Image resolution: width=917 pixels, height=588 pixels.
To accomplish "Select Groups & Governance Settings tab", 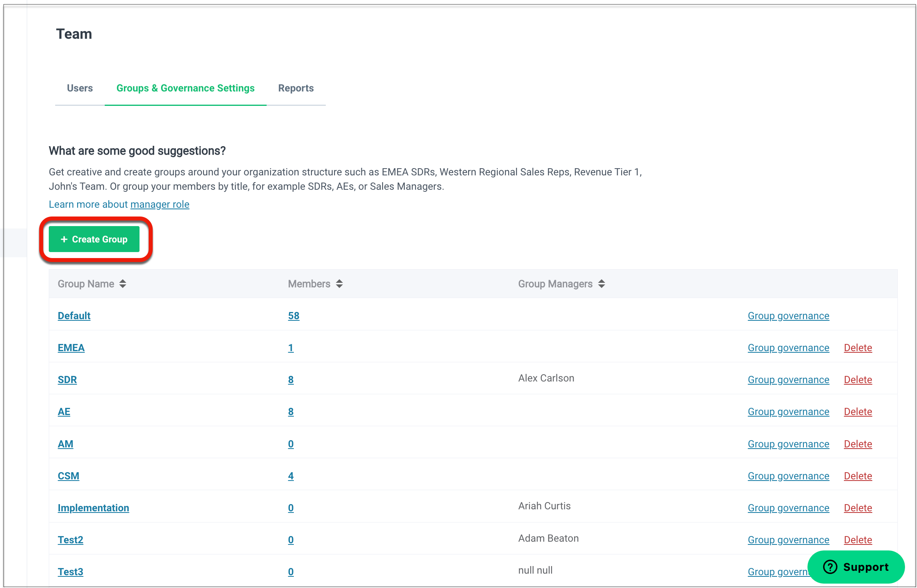I will tap(185, 88).
